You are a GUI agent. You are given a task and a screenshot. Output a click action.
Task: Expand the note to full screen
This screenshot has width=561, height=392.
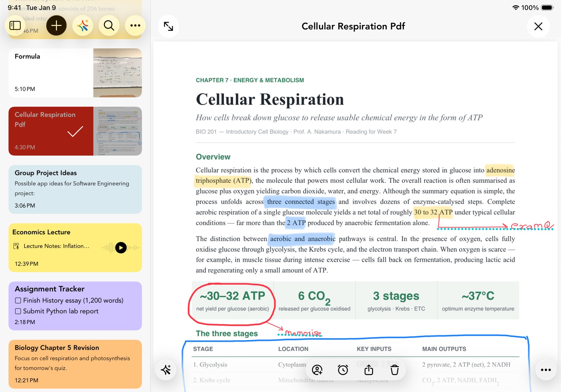(168, 26)
